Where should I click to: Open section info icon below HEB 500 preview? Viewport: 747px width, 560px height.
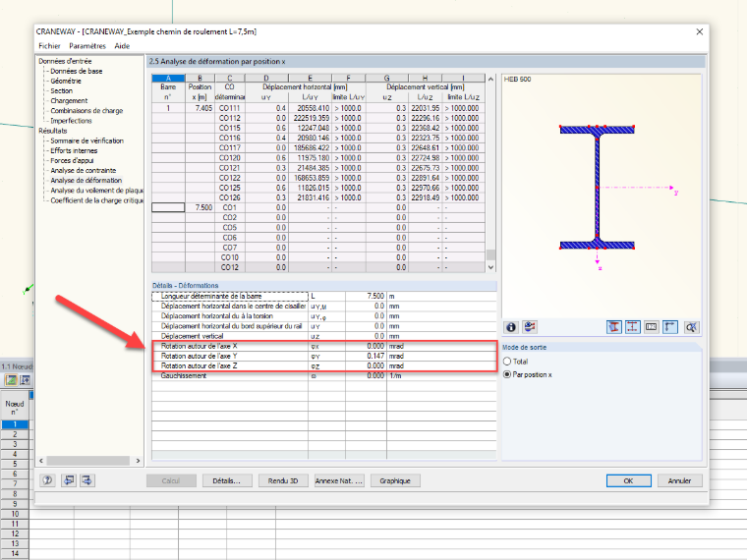coord(511,327)
